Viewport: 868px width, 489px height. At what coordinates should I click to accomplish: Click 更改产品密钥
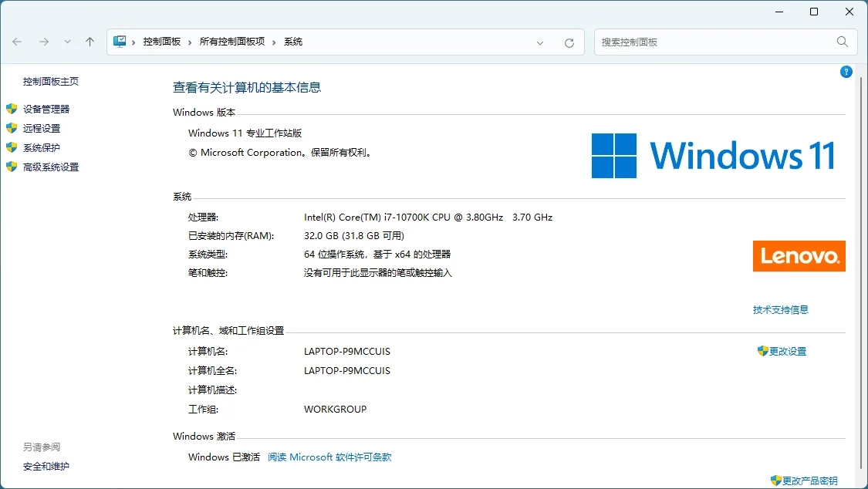(x=809, y=480)
